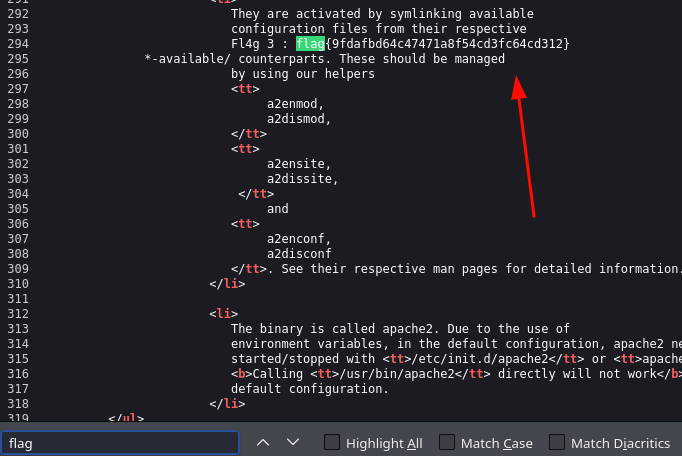Click the opening li tag on line 312
Screen dimensions: 682x456
(x=224, y=314)
